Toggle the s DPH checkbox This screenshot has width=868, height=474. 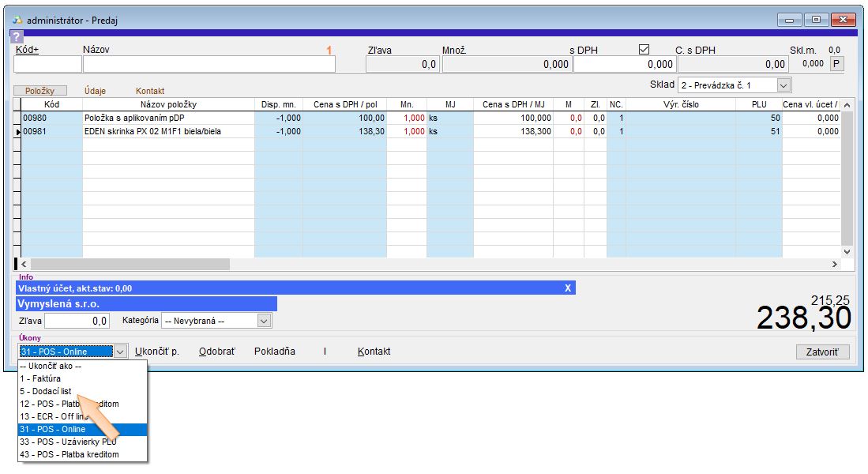click(644, 49)
